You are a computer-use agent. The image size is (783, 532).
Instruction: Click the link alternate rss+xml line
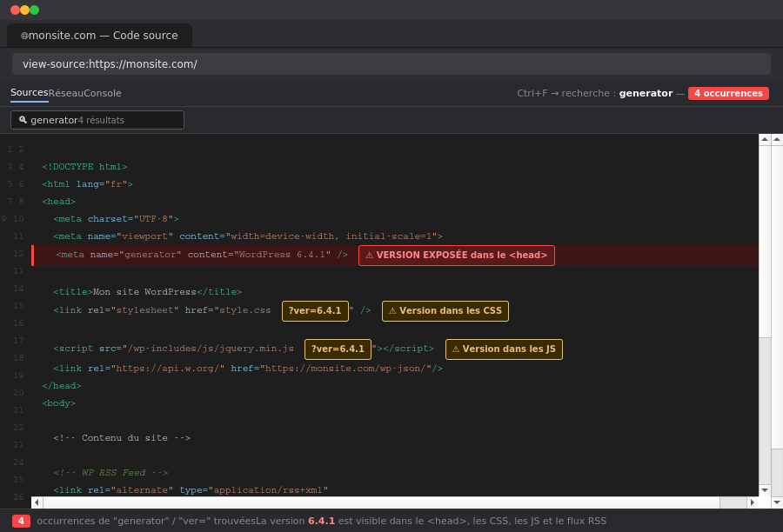[x=191, y=490]
